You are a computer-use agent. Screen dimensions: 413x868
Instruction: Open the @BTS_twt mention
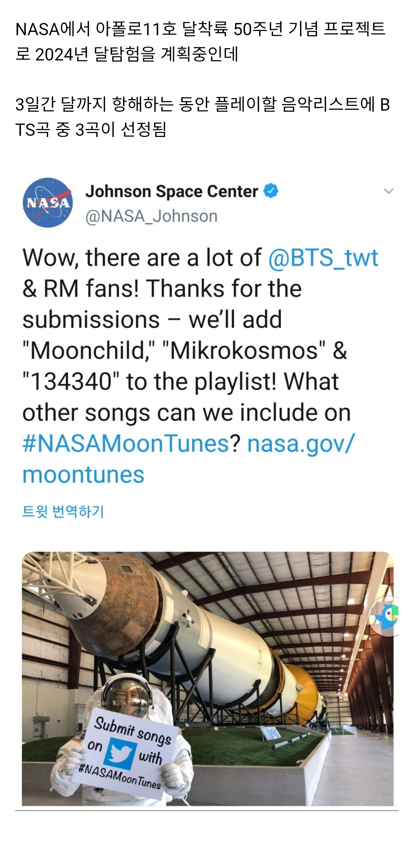pyautogui.click(x=323, y=257)
